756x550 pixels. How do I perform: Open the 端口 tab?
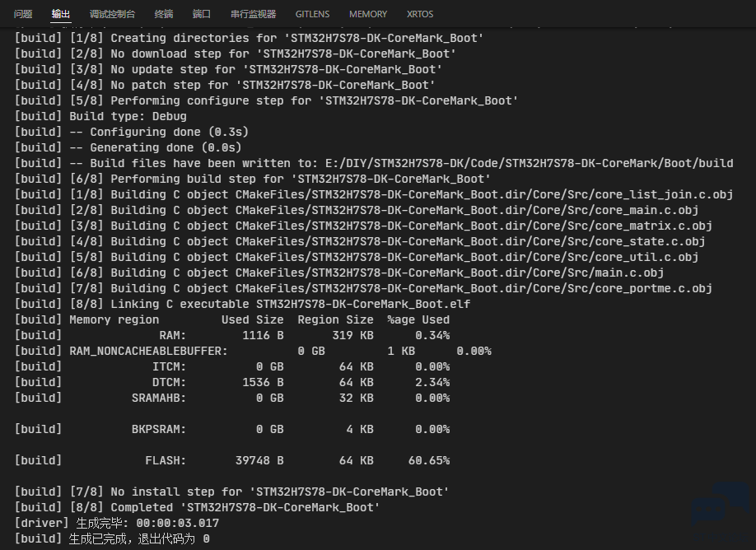click(202, 14)
